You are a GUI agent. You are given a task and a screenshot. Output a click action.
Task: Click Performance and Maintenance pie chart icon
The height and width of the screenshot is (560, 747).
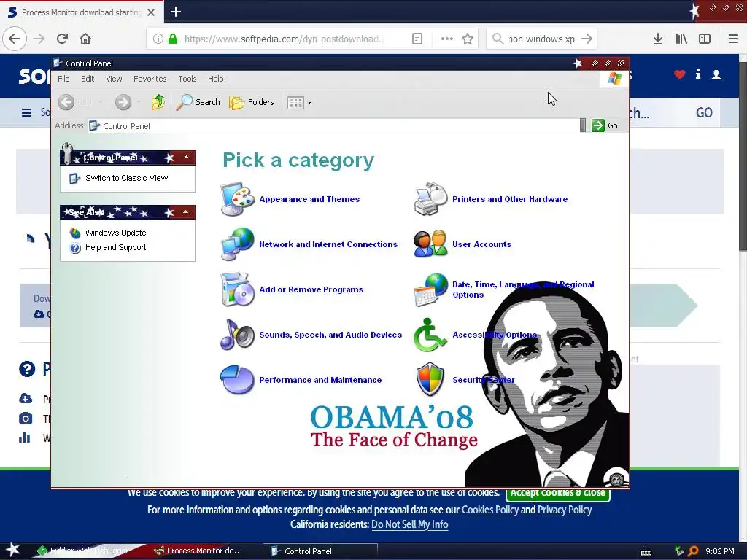coord(237,379)
